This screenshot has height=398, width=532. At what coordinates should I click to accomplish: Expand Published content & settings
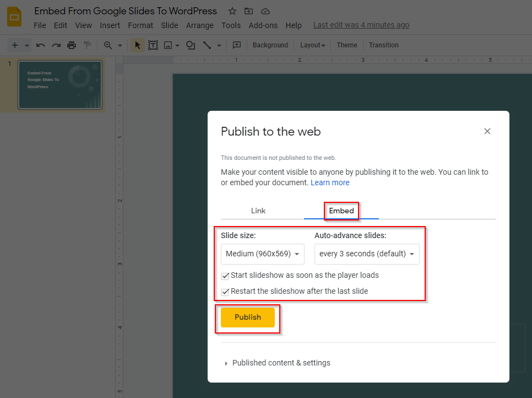point(277,363)
